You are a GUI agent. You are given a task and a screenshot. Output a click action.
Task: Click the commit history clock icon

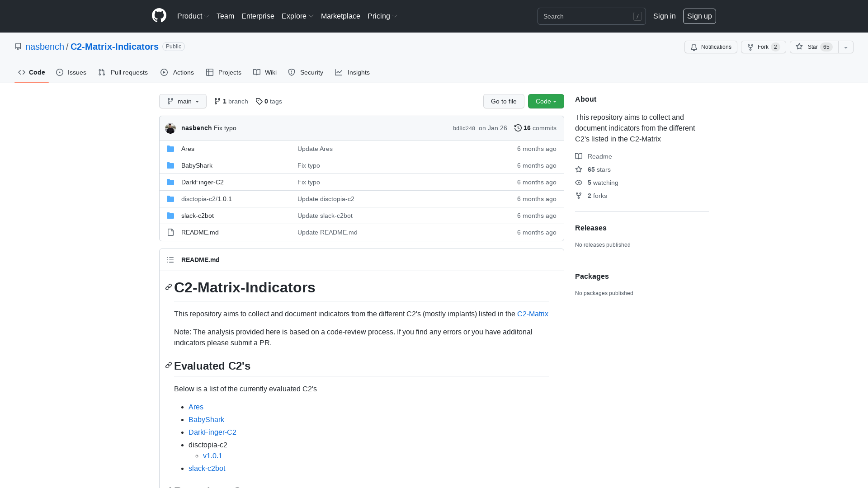[x=518, y=128]
